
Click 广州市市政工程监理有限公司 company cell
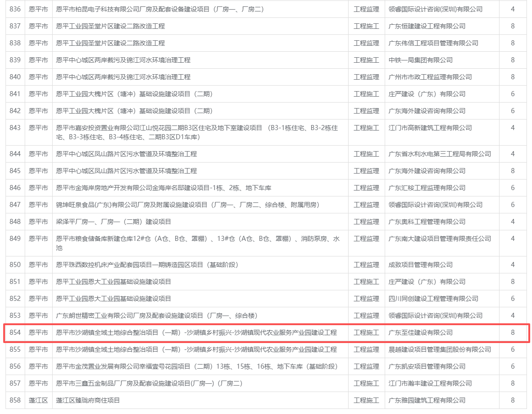click(x=430, y=77)
